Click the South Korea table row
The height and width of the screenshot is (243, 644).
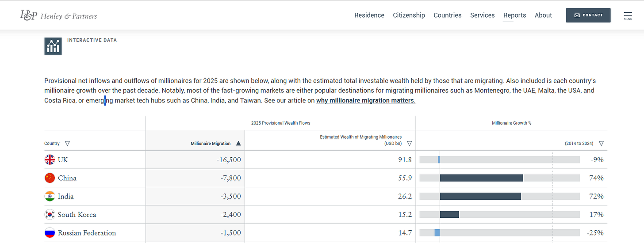(326, 215)
